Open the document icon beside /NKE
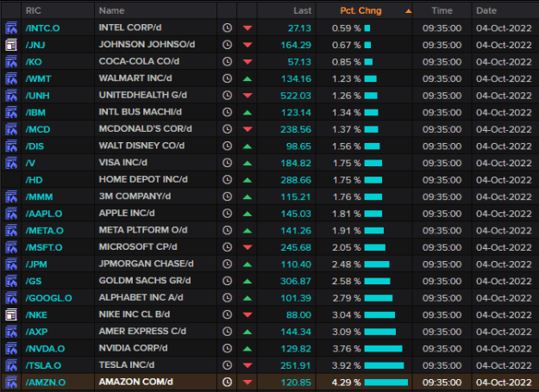Screen dimensions: 539x392 11,314
